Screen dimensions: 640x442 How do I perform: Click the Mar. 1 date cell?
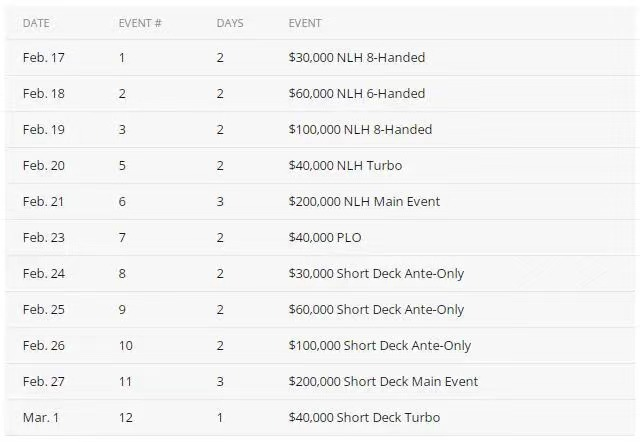[x=39, y=418]
